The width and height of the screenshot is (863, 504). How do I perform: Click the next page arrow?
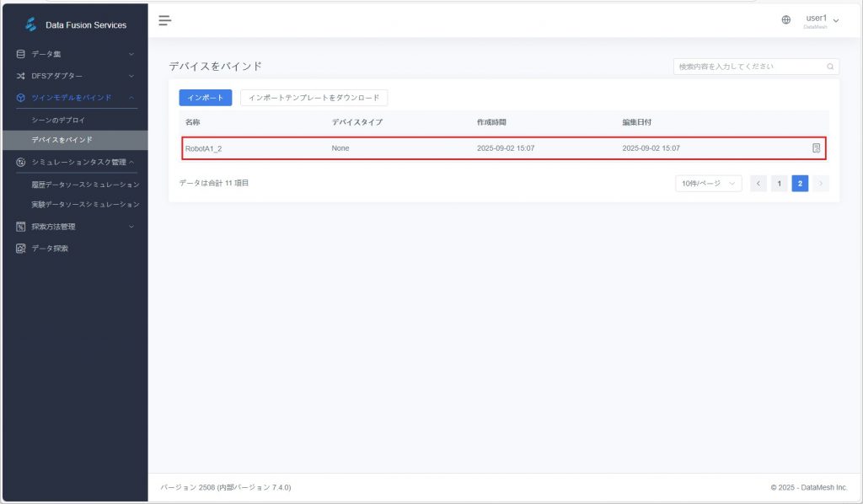click(x=821, y=184)
